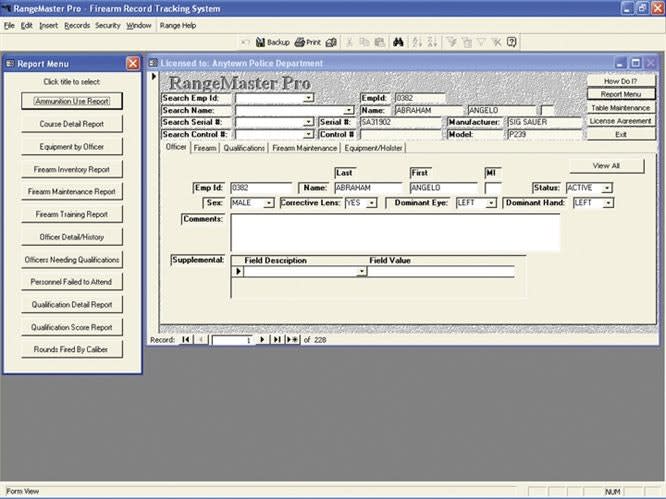666x499 pixels.
Task: Go to the next record
Action: click(263, 340)
